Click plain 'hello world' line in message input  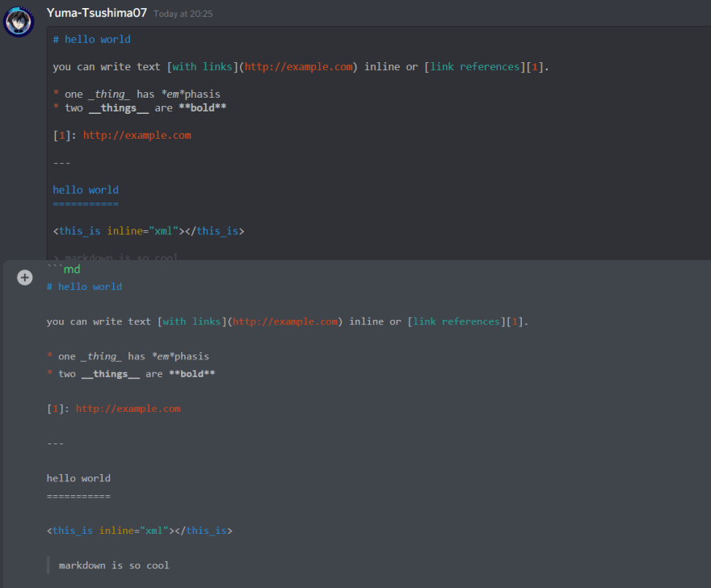(x=78, y=478)
